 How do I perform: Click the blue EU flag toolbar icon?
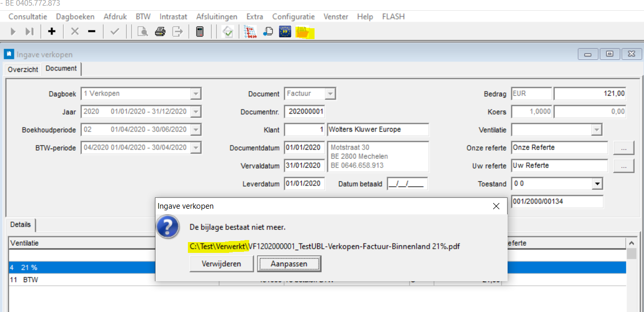(285, 32)
